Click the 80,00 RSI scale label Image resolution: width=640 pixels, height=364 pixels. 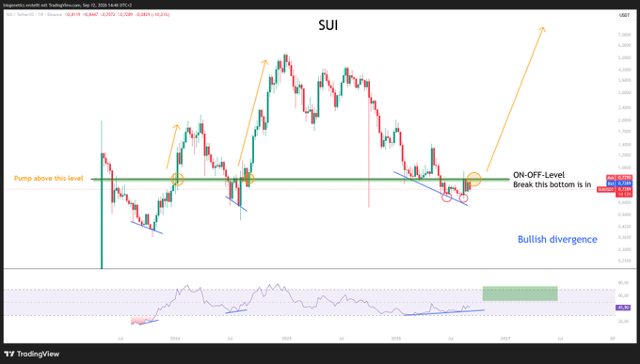pyautogui.click(x=623, y=283)
